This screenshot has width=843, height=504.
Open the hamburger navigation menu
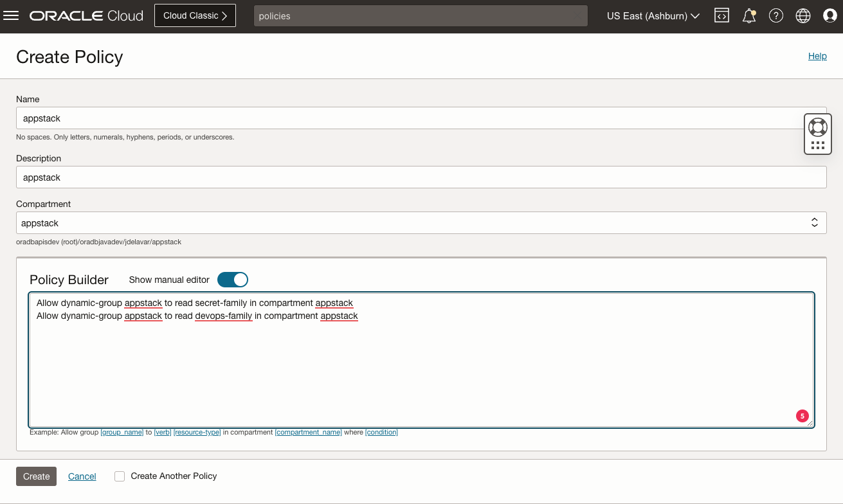11,15
